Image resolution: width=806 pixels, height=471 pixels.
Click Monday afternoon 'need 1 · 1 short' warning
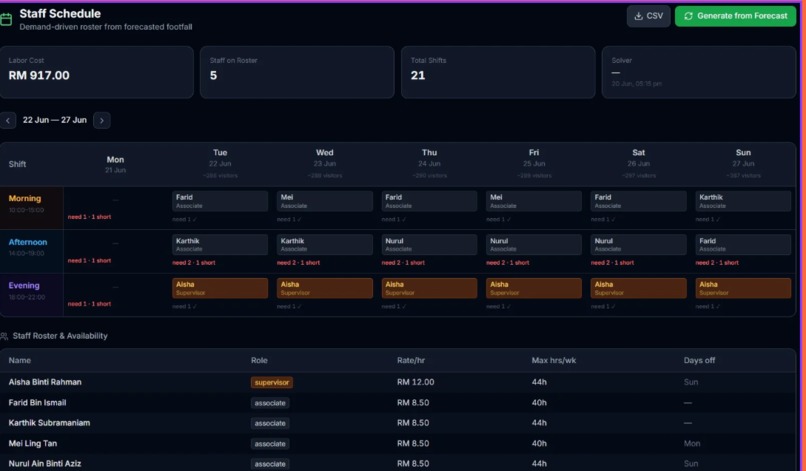coord(89,261)
